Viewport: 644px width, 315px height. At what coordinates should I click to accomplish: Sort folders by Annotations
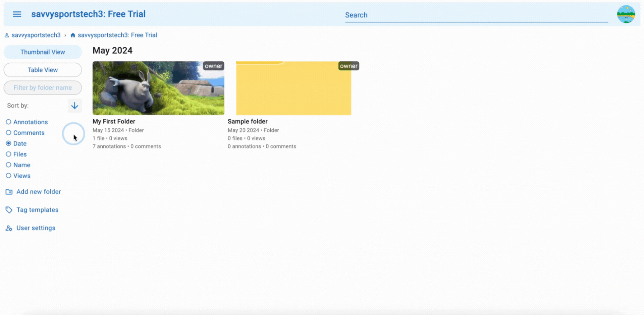[27, 122]
